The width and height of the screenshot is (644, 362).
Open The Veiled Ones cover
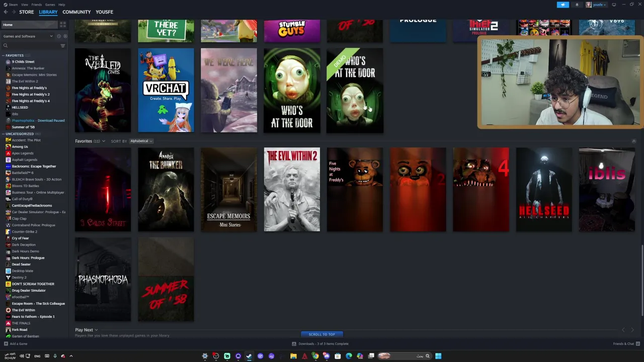[x=103, y=90]
